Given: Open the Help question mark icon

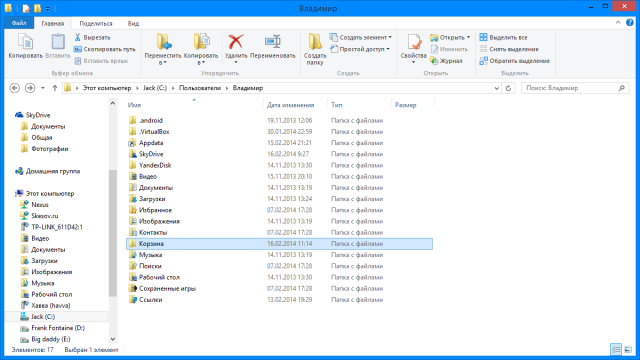Looking at the screenshot, I should click(x=630, y=23).
